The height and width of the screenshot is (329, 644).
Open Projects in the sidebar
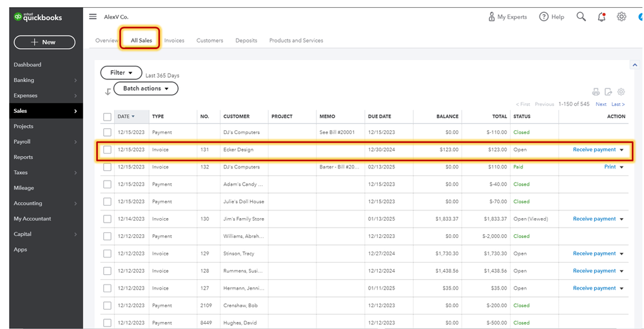pyautogui.click(x=23, y=126)
